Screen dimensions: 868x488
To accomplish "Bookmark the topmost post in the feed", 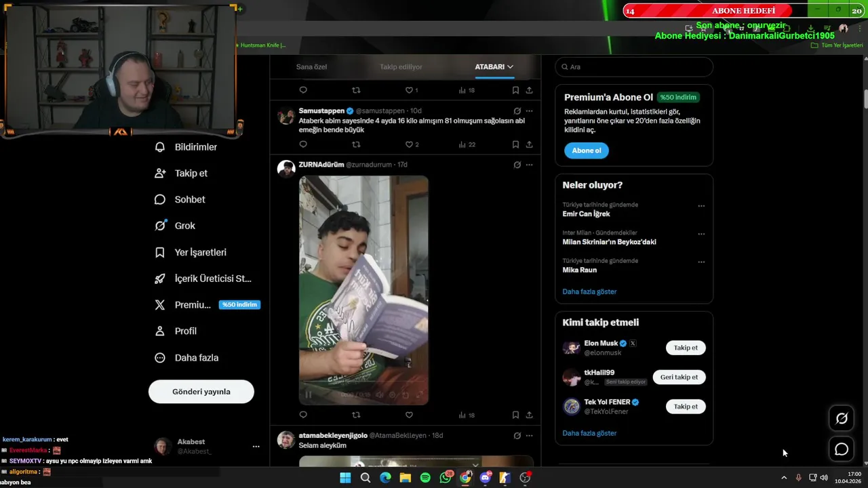I will (x=515, y=90).
